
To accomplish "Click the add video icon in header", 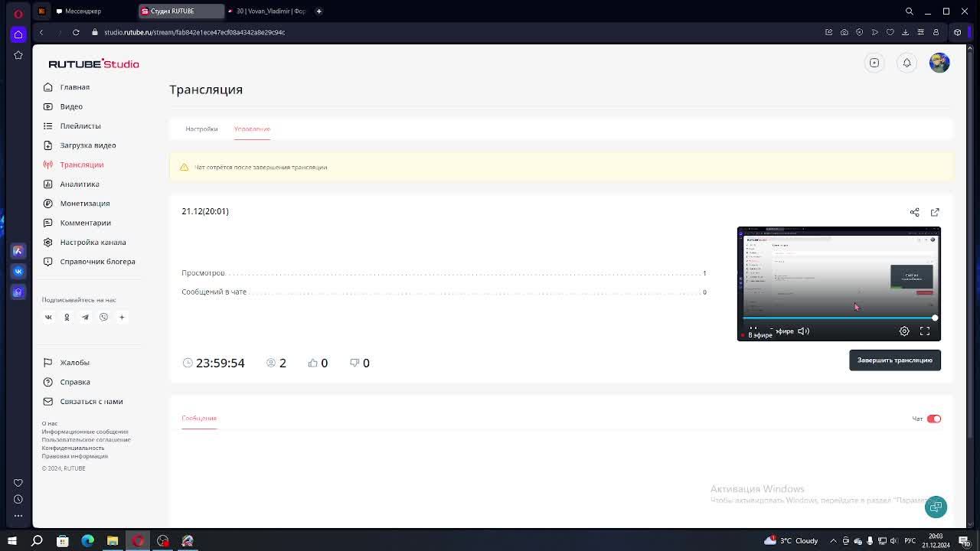I will click(874, 63).
